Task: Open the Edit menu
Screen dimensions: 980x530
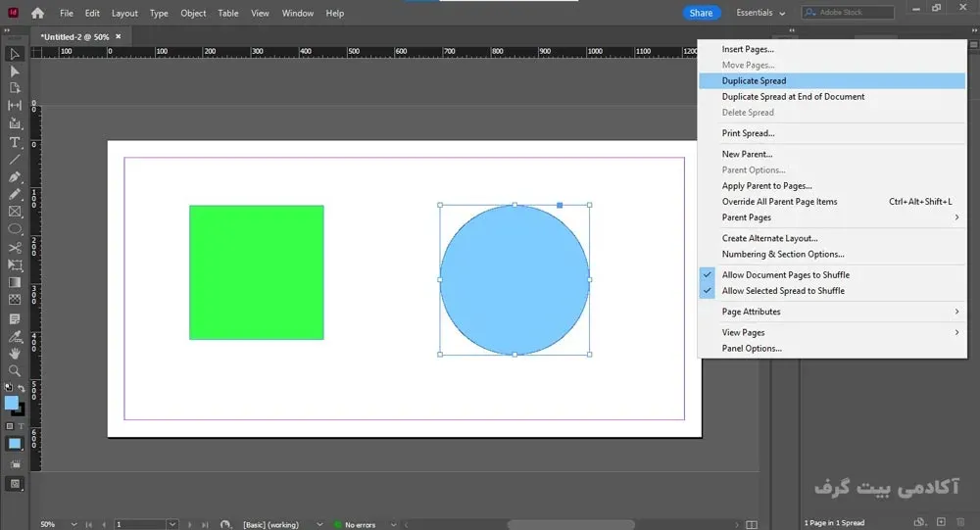Action: click(92, 13)
